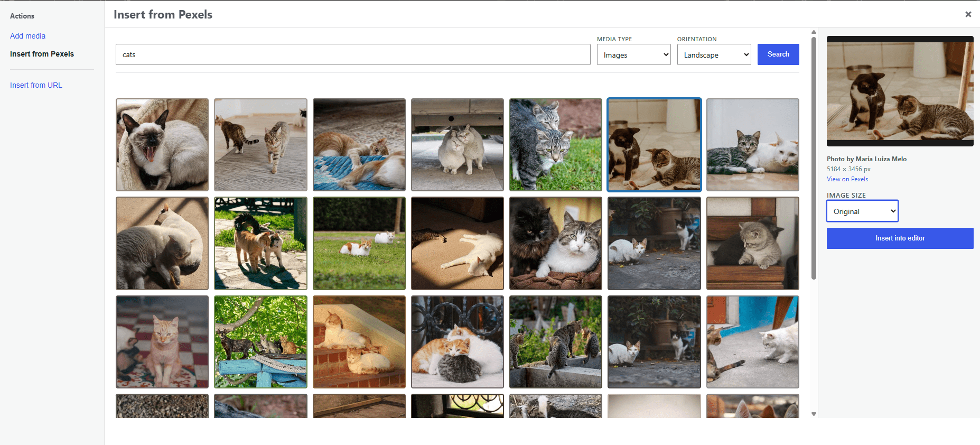
Task: Switch to Insert from URL
Action: pyautogui.click(x=36, y=85)
